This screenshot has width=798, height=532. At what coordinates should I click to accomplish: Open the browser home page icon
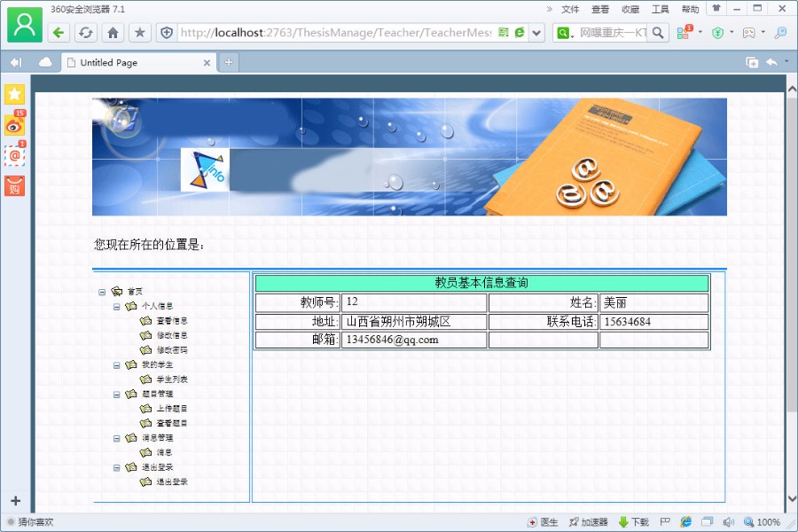tap(113, 33)
